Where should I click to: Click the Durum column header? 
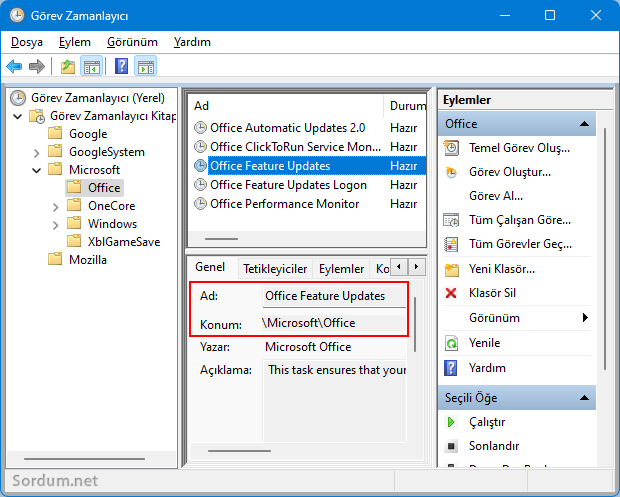(x=407, y=106)
